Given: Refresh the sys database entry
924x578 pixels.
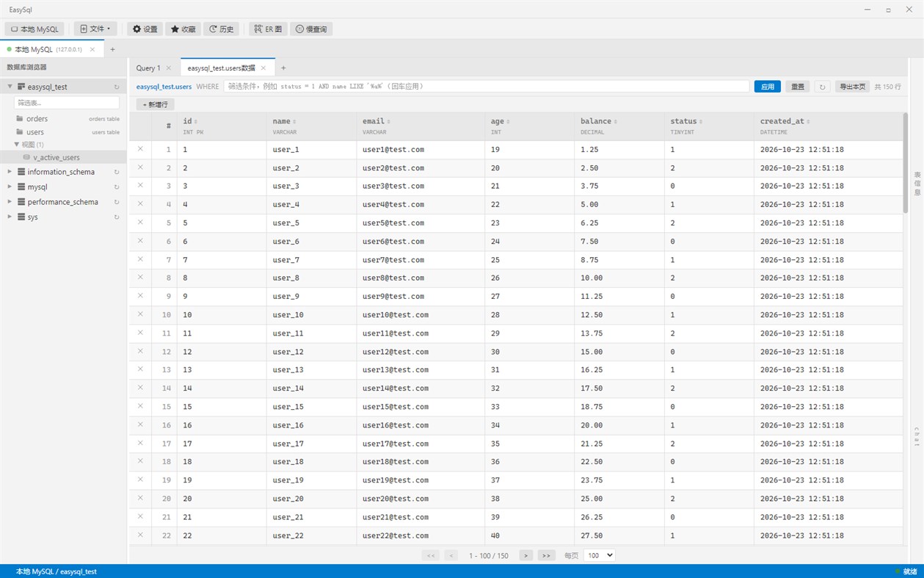Looking at the screenshot, I should click(117, 217).
